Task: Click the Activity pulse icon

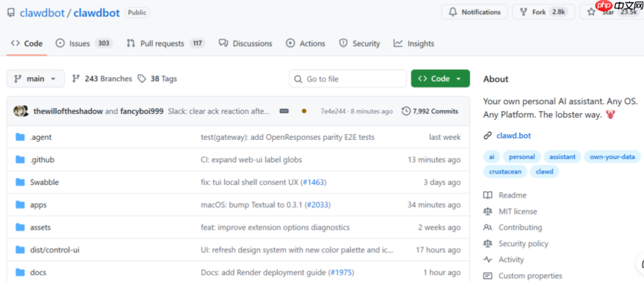Action: (x=488, y=260)
